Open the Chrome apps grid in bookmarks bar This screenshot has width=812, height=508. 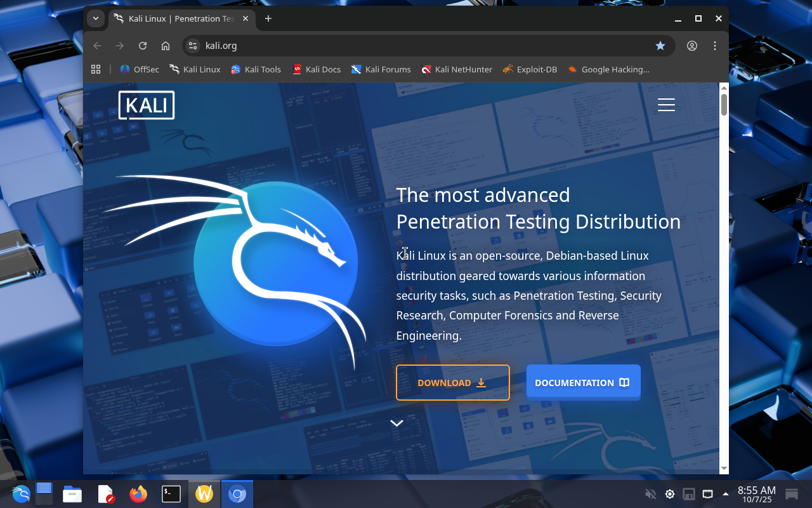pyautogui.click(x=96, y=69)
